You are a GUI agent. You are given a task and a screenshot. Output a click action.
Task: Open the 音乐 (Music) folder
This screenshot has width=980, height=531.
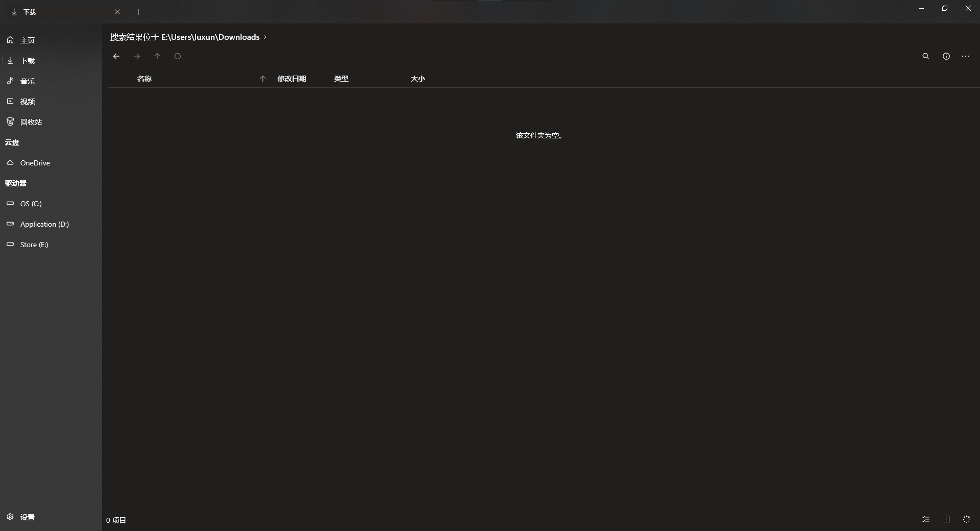point(28,81)
